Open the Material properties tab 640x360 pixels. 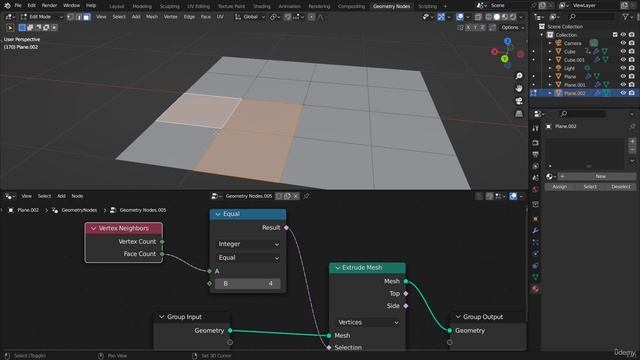tap(536, 289)
